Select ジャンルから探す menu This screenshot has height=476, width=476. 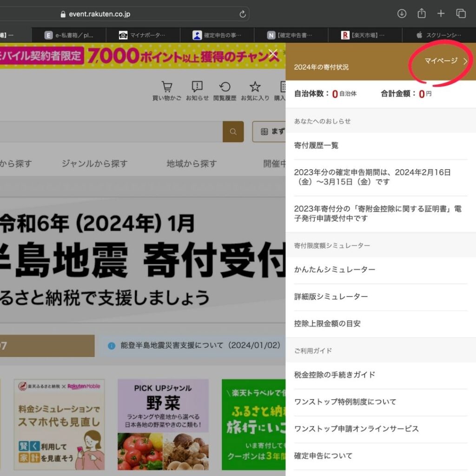(x=95, y=164)
